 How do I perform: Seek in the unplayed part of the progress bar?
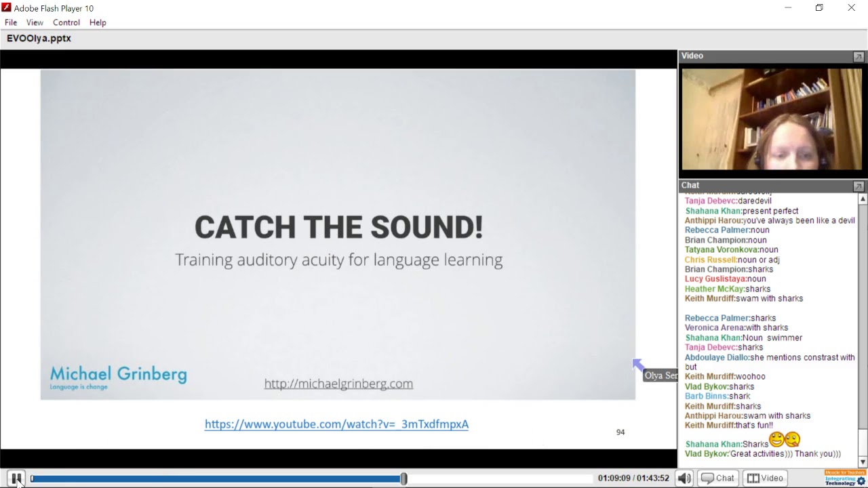498,479
